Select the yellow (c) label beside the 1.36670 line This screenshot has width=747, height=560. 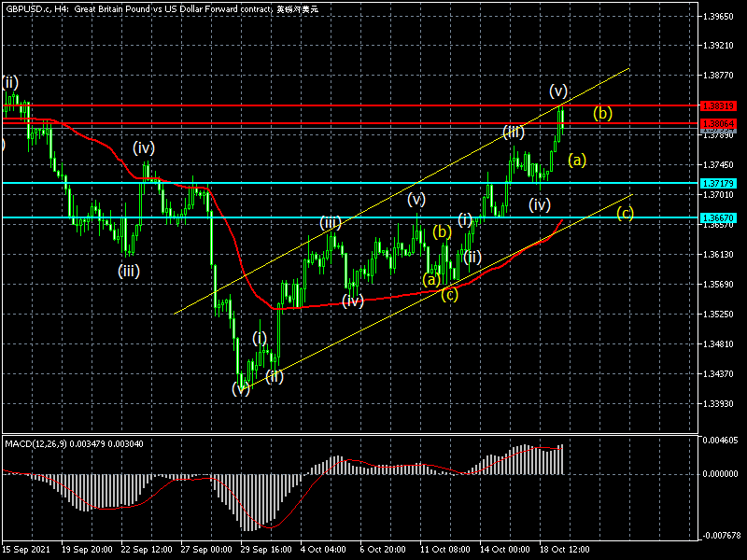(x=625, y=213)
